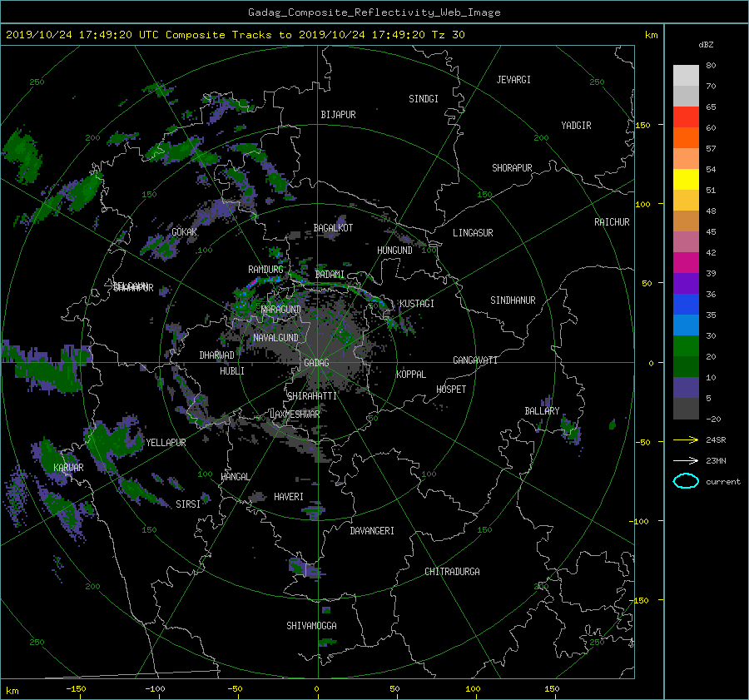
Task: Click the cyan current ellipse legend icon
Action: pos(686,481)
